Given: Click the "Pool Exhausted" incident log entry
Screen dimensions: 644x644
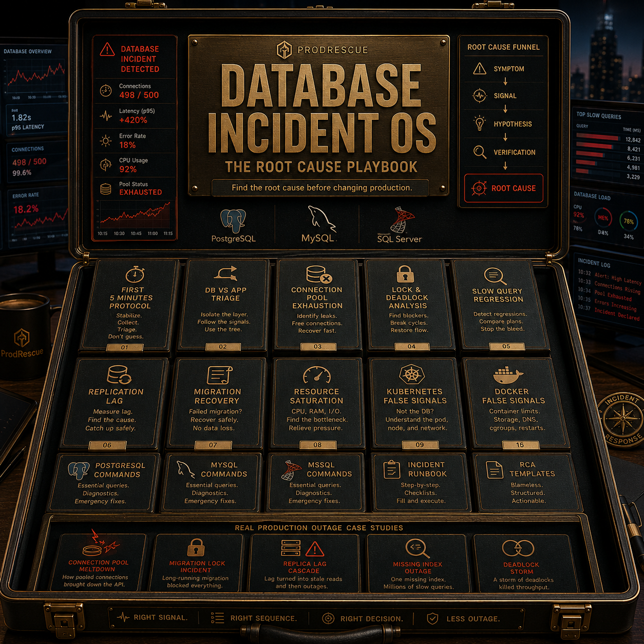Looking at the screenshot, I should [613, 295].
